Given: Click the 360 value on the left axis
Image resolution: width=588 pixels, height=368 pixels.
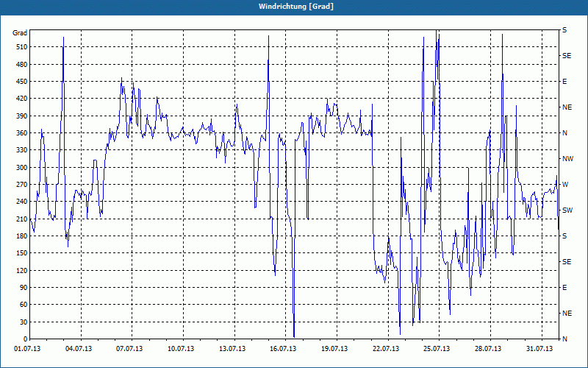Looking at the screenshot, I should 22,133.
